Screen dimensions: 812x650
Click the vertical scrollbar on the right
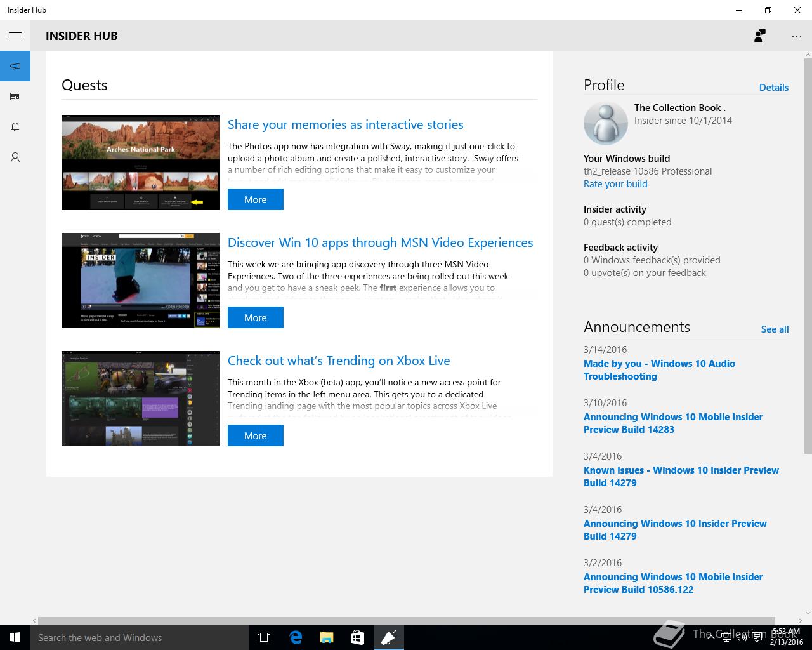click(x=808, y=256)
